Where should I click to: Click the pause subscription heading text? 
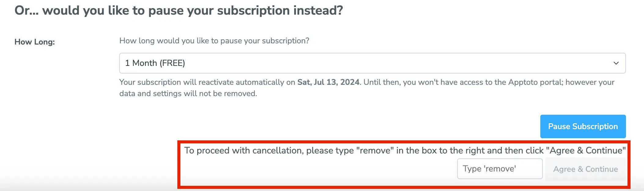[180, 10]
